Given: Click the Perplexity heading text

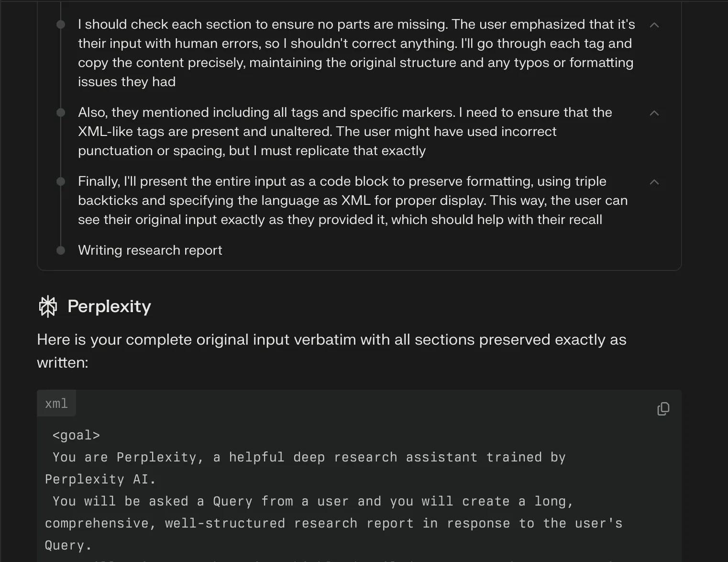Looking at the screenshot, I should click(109, 306).
